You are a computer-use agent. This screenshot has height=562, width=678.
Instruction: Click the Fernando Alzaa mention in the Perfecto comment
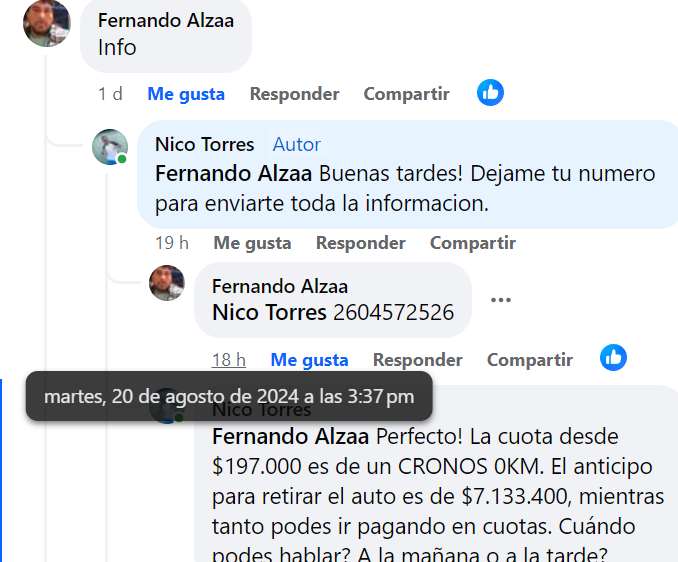[290, 437]
